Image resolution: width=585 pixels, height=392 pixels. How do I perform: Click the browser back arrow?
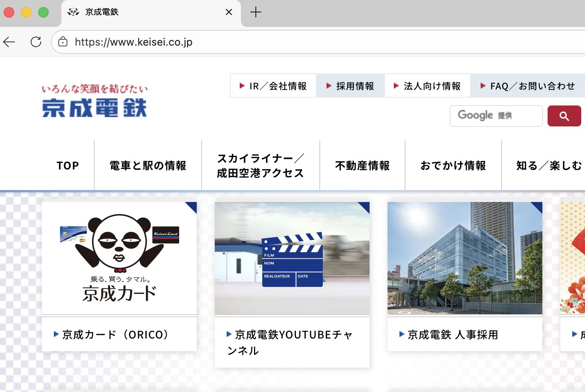(9, 42)
